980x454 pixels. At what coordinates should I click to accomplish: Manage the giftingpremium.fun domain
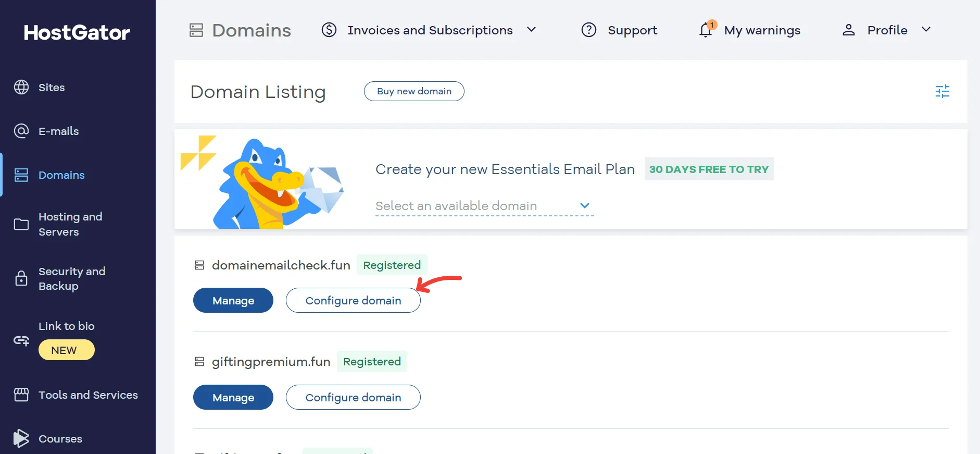coord(233,397)
